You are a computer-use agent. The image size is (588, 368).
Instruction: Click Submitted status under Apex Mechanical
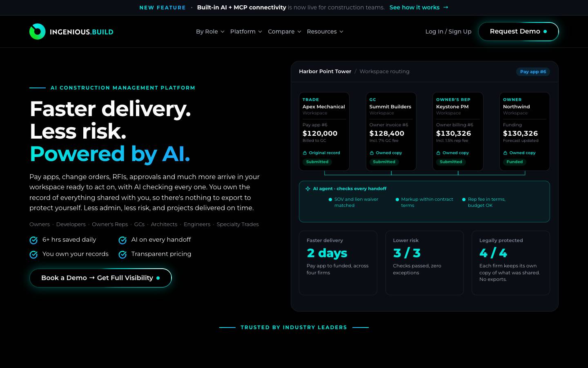317,162
